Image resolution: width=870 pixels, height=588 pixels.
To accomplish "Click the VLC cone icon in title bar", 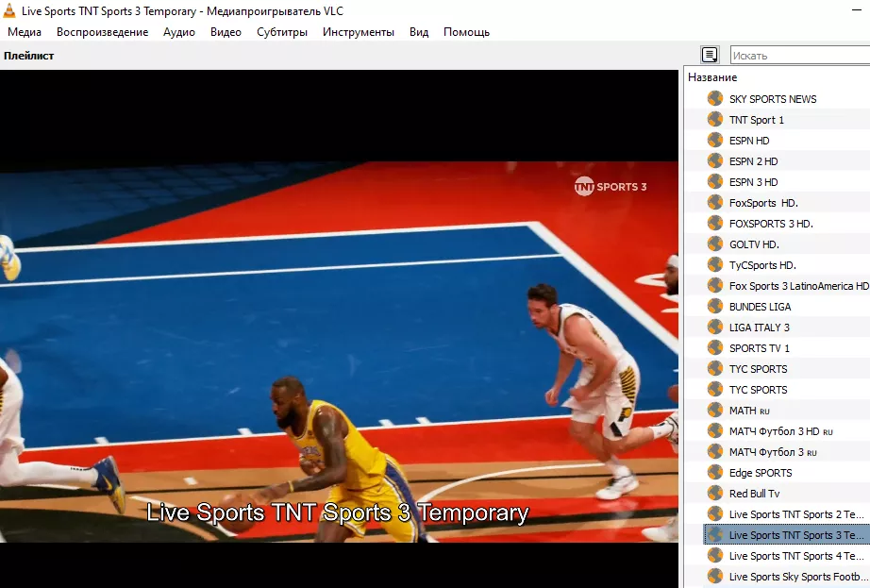I will (9, 10).
